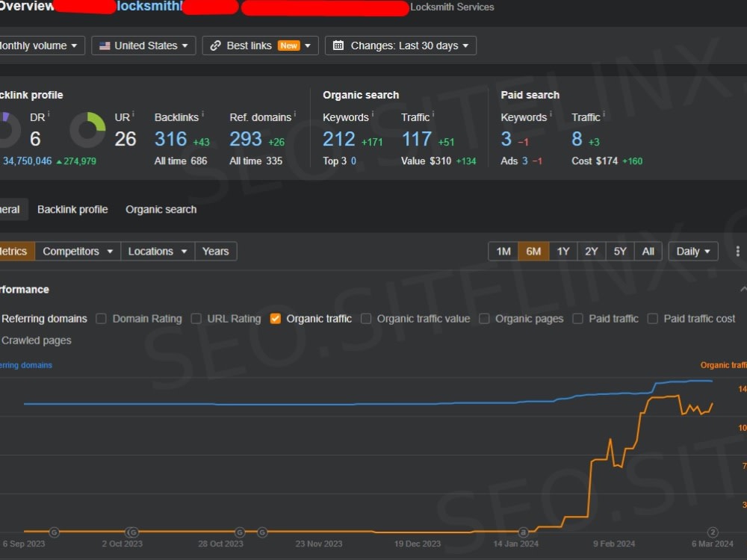Click All time 335 ref domains text
747x560 pixels.
coord(255,161)
